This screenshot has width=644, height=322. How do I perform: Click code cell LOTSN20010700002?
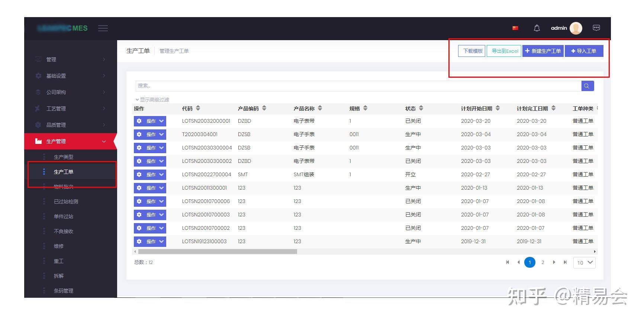(x=206, y=228)
